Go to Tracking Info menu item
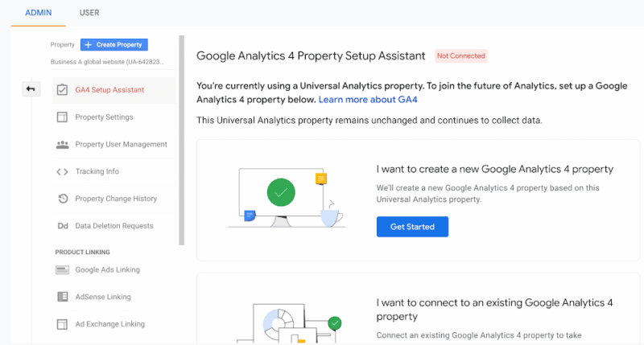This screenshot has width=644, height=345. point(97,171)
